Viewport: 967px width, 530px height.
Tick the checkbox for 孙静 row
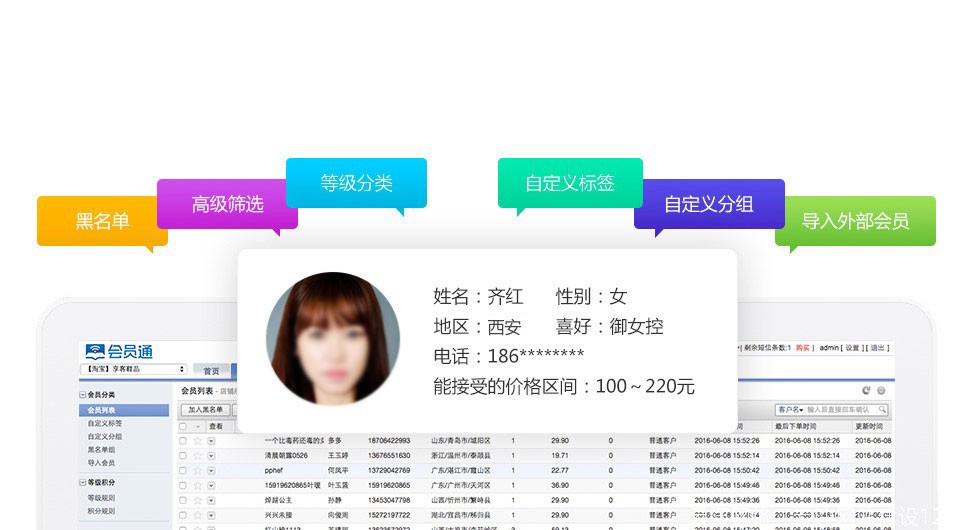183,500
